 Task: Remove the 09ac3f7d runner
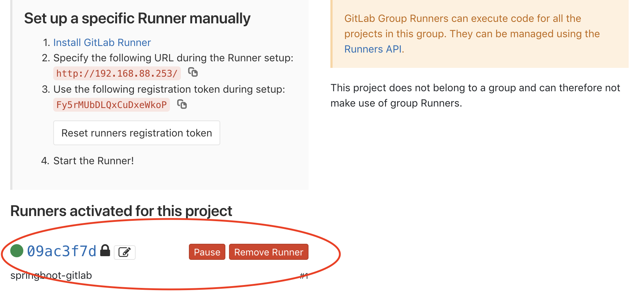269,252
